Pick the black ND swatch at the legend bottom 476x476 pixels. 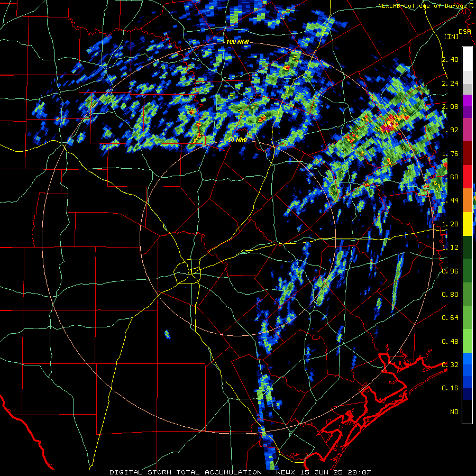(467, 411)
